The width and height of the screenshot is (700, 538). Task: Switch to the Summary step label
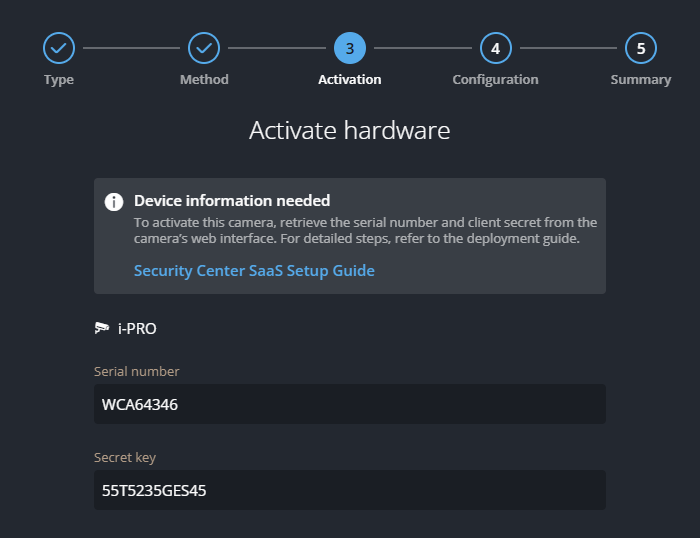(641, 80)
